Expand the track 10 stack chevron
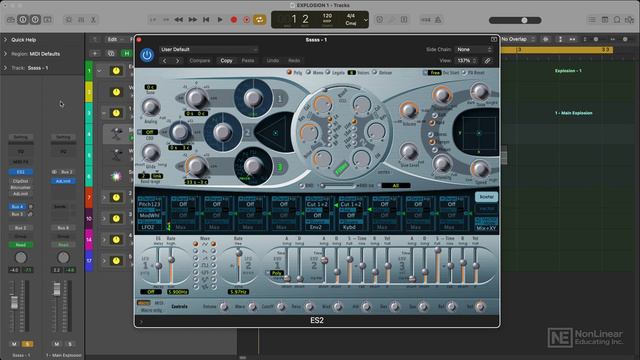Screen dimensions: 640x360 [x=104, y=219]
